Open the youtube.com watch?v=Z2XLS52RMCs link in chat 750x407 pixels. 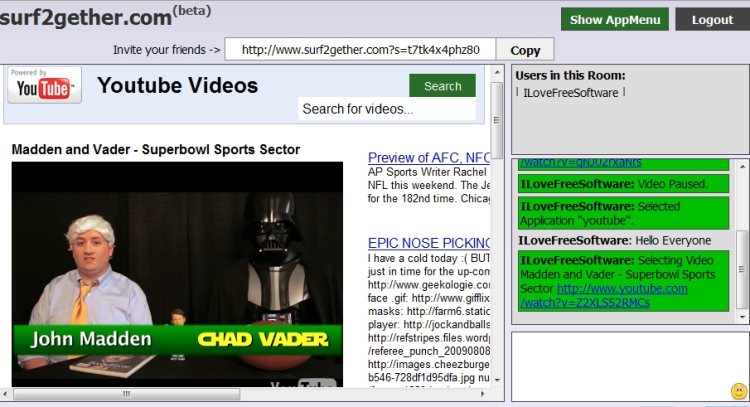pyautogui.click(x=604, y=296)
